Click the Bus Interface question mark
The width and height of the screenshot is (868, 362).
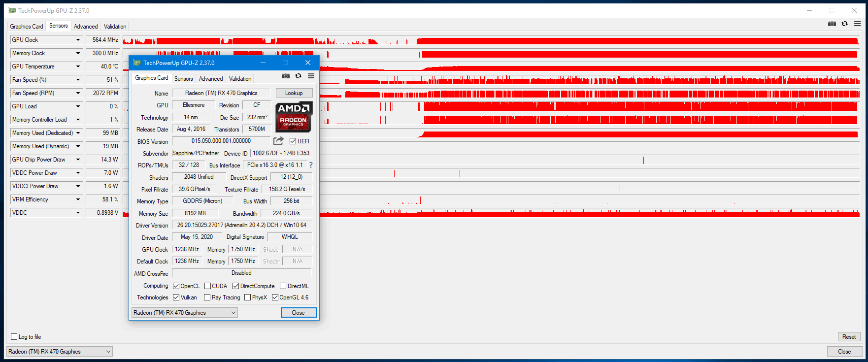pos(311,165)
